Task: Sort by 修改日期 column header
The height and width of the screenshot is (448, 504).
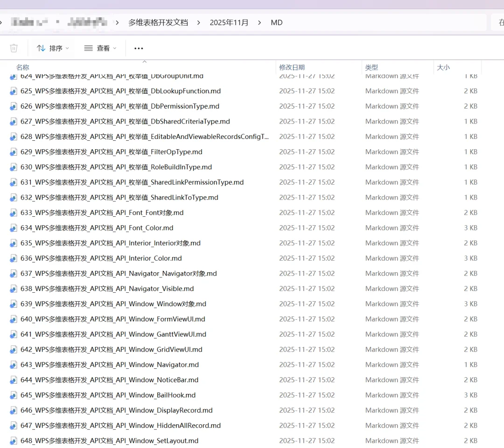Action: (292, 68)
